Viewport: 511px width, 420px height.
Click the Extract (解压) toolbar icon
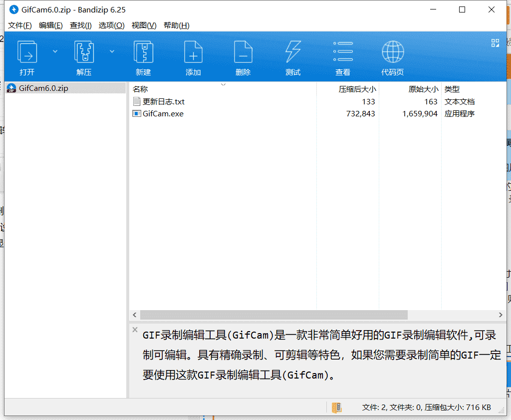84,52
